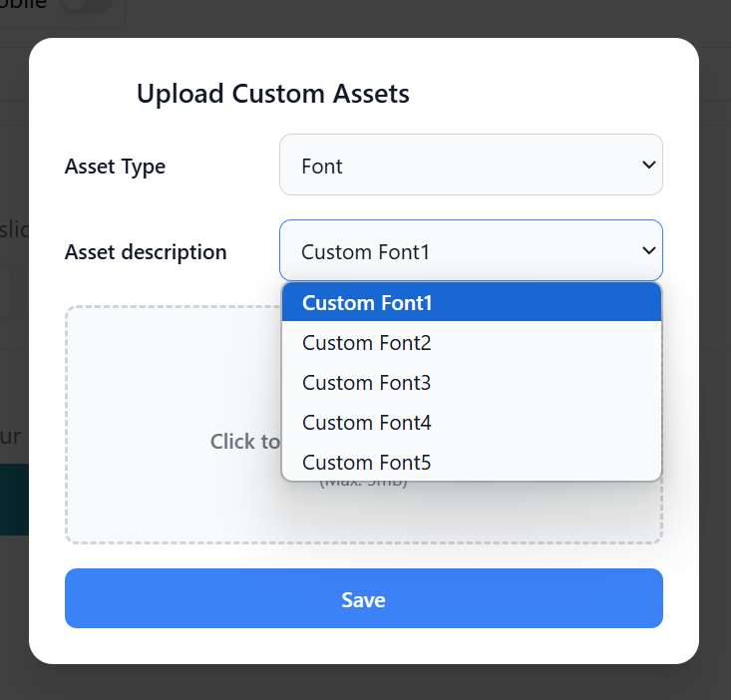Click the chevron arrow in Asset Type field
This screenshot has width=731, height=700.
649,165
